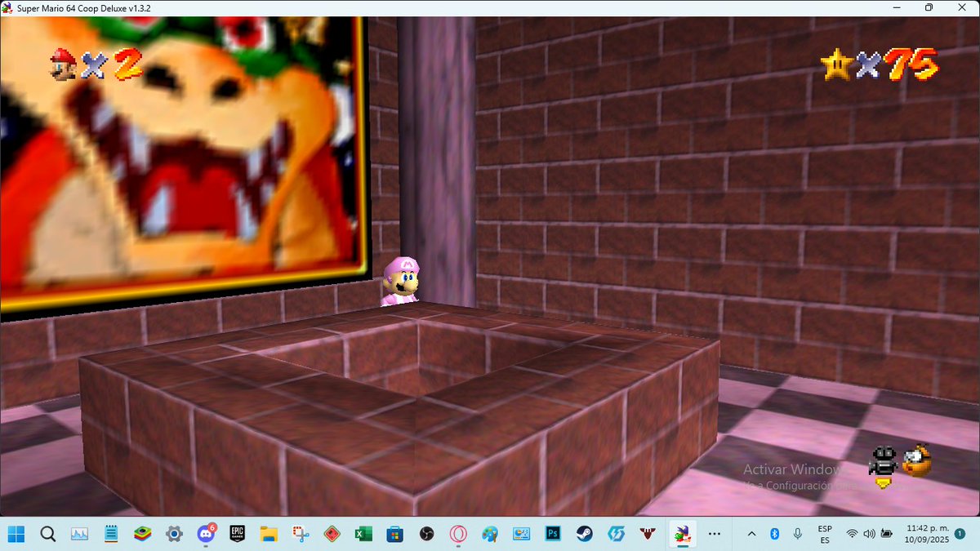980x551 pixels.
Task: Open the blue lightning bolt taskbar app
Action: [616, 535]
